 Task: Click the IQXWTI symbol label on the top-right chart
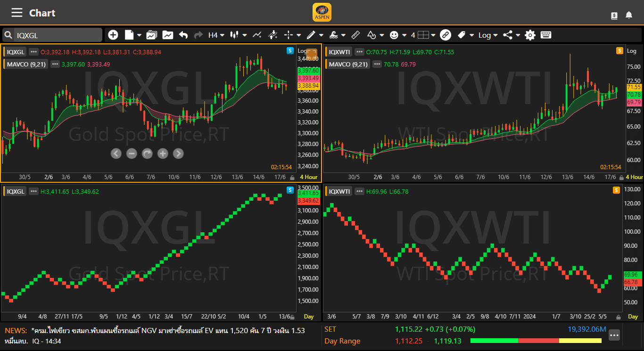coord(339,52)
